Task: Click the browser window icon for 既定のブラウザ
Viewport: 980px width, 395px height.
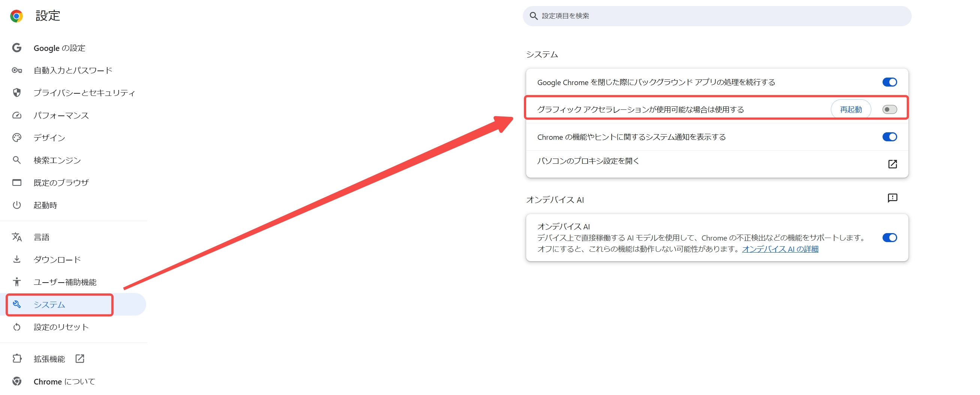Action: (x=17, y=183)
